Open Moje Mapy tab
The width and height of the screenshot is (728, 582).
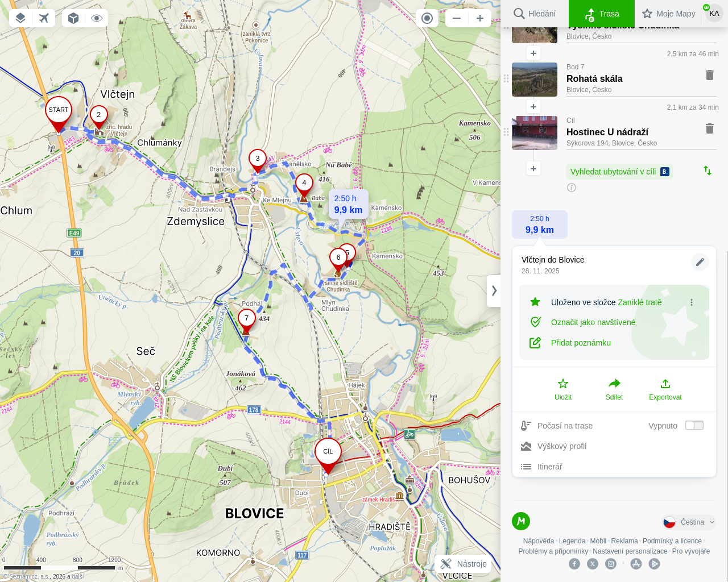click(669, 14)
